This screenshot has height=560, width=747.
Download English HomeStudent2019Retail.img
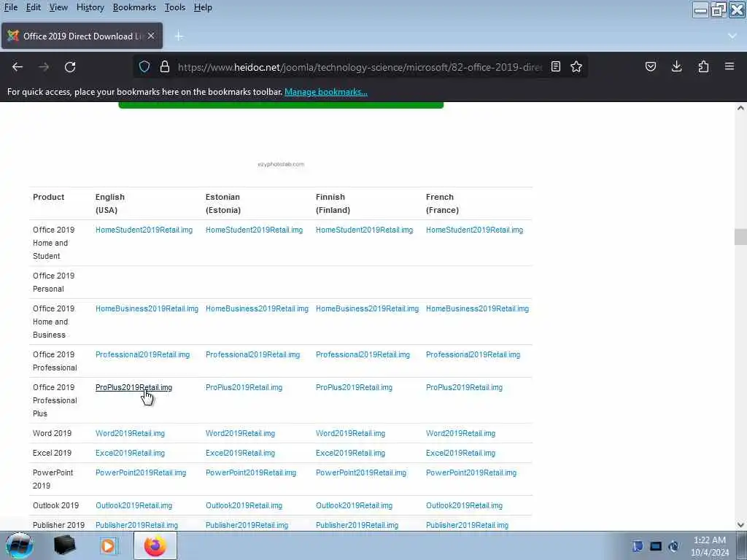pos(144,230)
